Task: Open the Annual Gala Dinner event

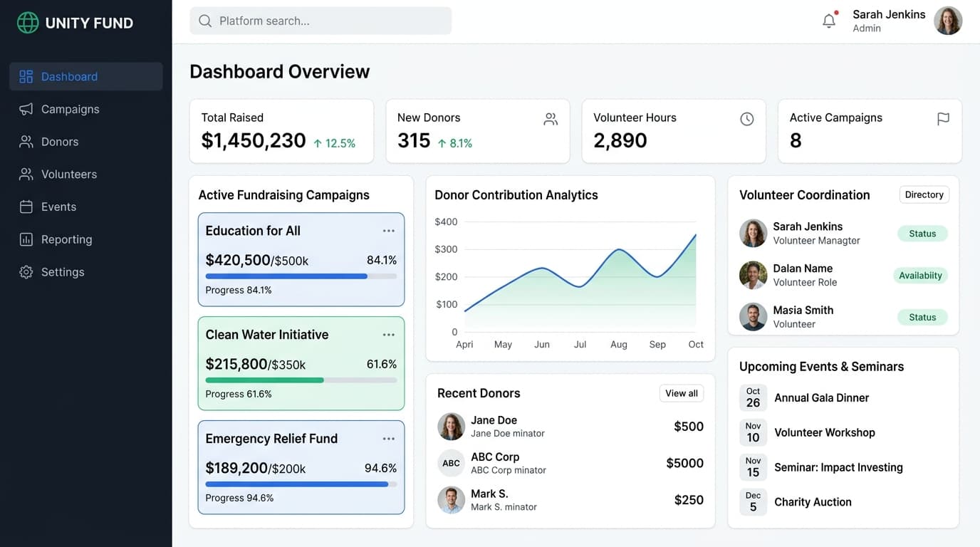Action: [x=821, y=398]
